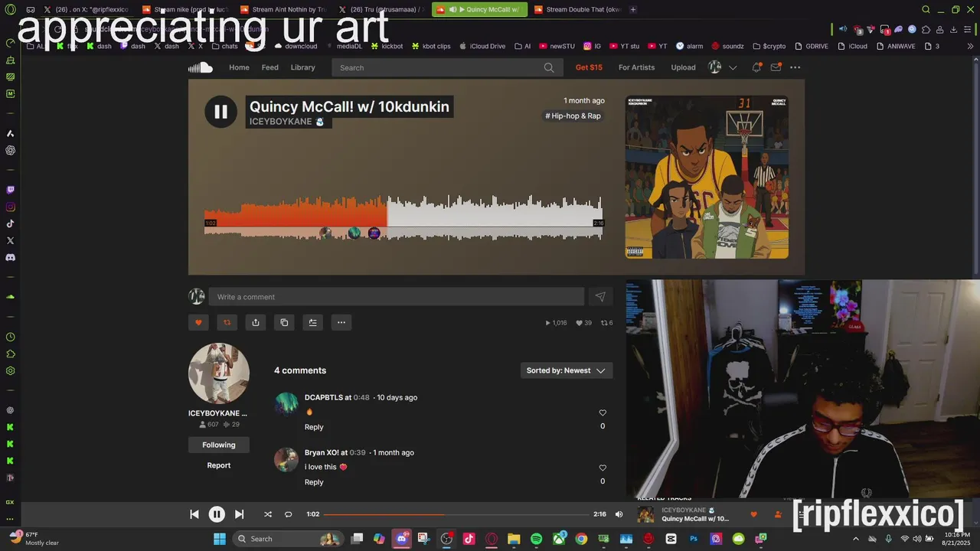Pause the Quincy McCall track in hero player
The image size is (980, 551).
pyautogui.click(x=220, y=112)
